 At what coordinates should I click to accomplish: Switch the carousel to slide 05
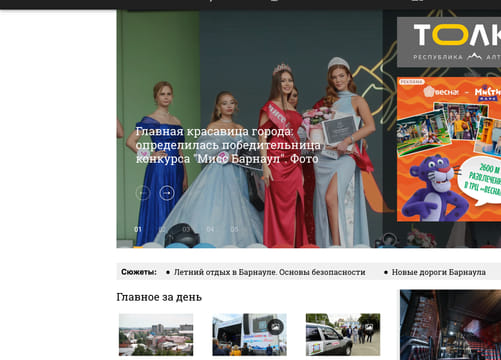(234, 229)
